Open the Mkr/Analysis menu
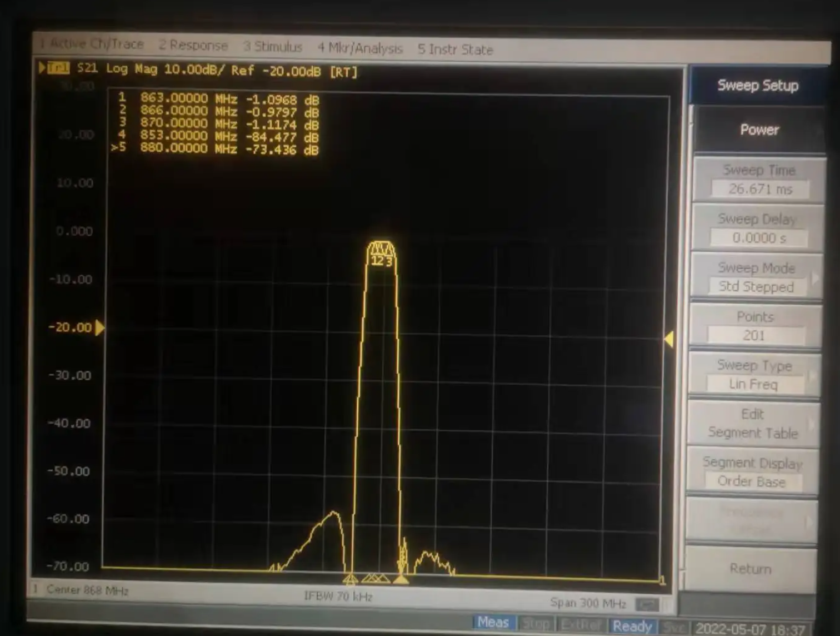This screenshot has height=636, width=840. coord(359,48)
